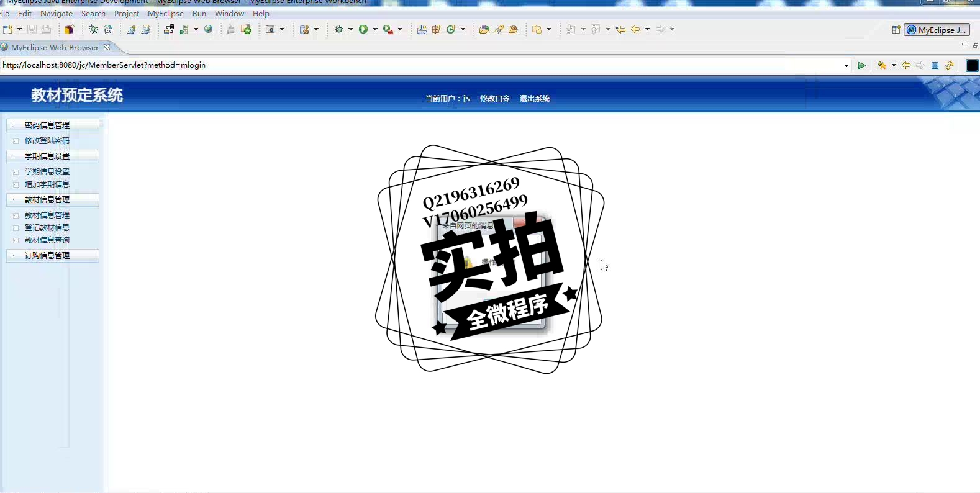The width and height of the screenshot is (980, 493).
Task: Click the search flashlight toolbar icon
Action: (x=499, y=29)
